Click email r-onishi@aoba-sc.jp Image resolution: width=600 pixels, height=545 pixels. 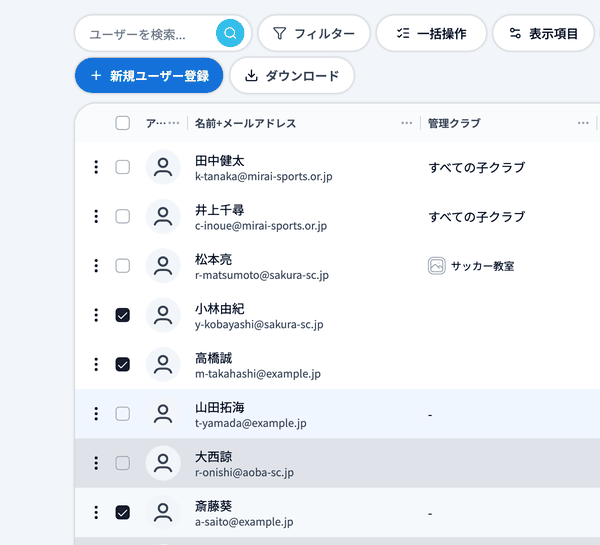[x=245, y=473]
